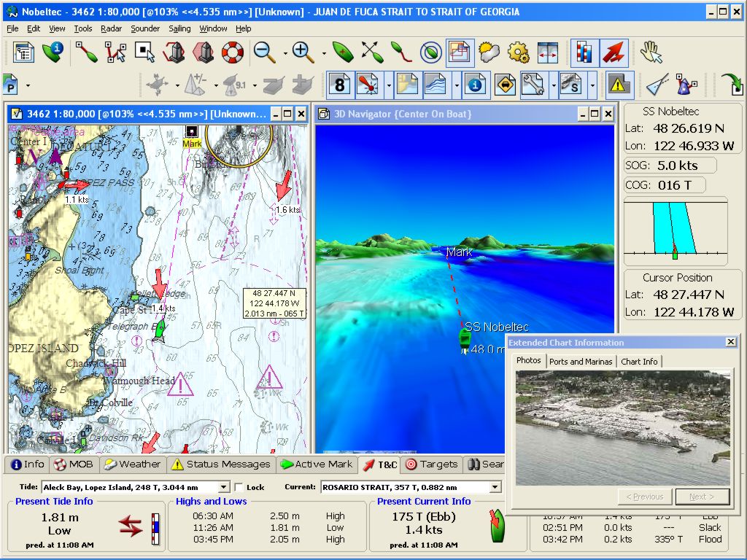The height and width of the screenshot is (560, 747).
Task: Expand the depth contour button dropdown arrow
Action: (457, 86)
